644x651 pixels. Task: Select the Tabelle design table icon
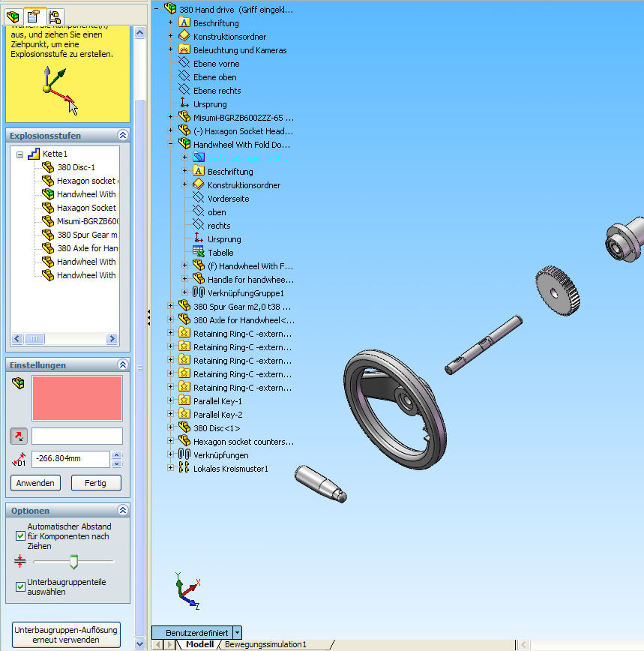pyautogui.click(x=199, y=252)
